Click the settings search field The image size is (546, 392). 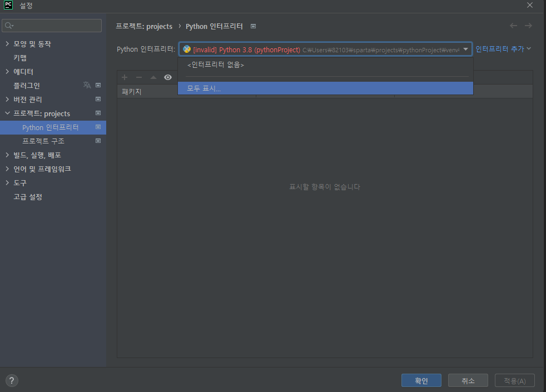coord(52,26)
